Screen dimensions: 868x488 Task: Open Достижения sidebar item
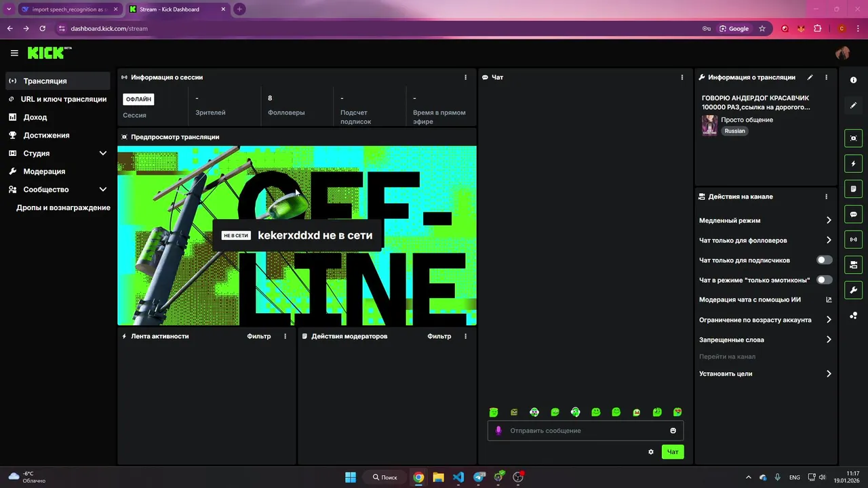58,135
